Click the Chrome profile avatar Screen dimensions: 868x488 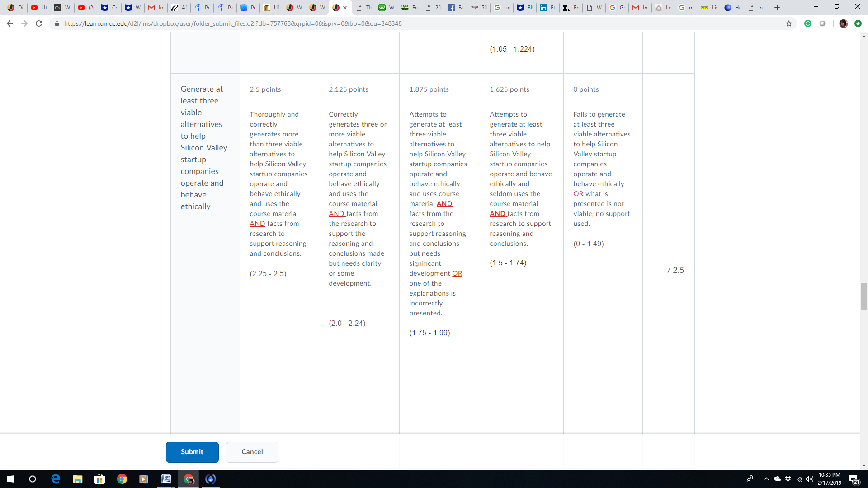point(843,23)
